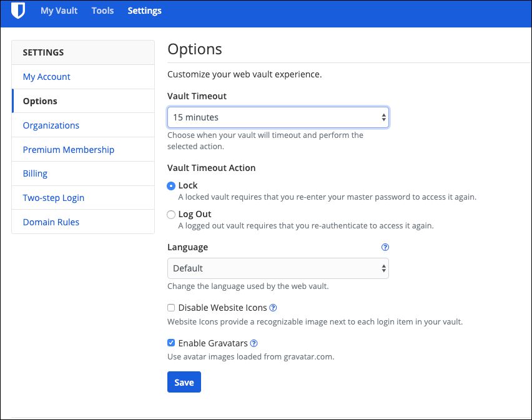Open Tools in the top navigation

[x=102, y=11]
